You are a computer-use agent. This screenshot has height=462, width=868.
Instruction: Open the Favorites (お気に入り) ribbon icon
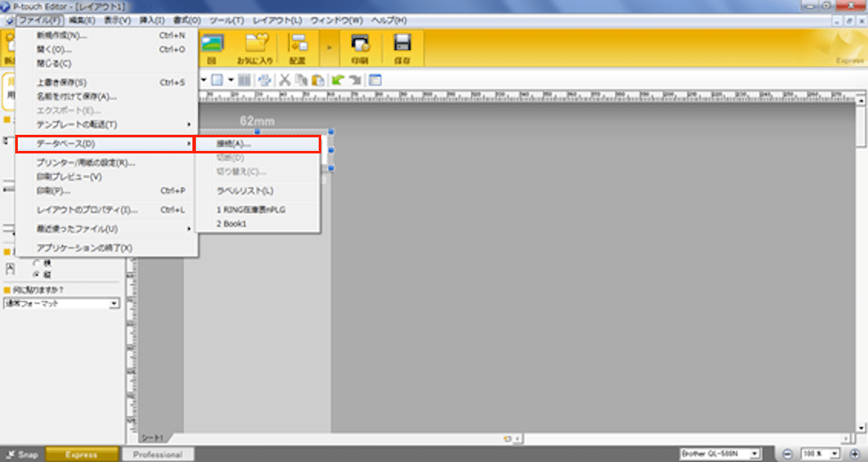tap(255, 48)
